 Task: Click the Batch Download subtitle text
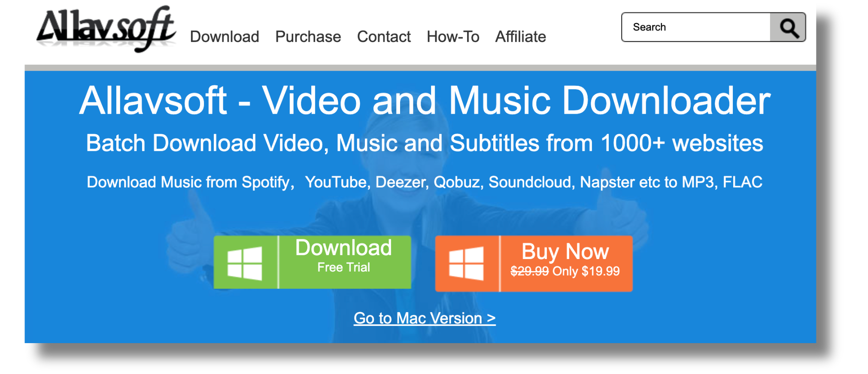425,143
